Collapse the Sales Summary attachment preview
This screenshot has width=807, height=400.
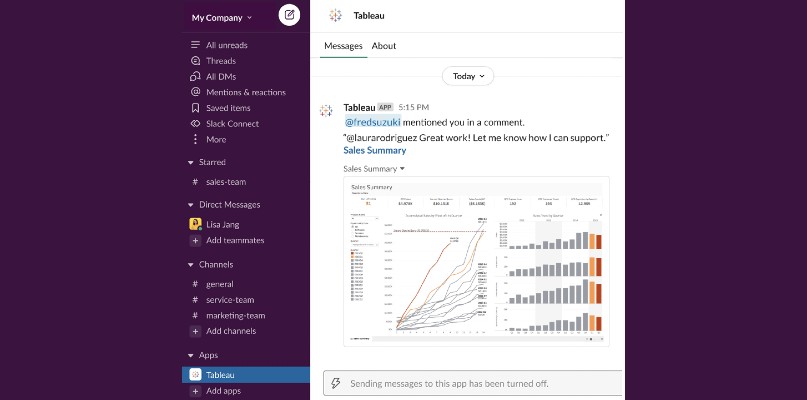402,169
